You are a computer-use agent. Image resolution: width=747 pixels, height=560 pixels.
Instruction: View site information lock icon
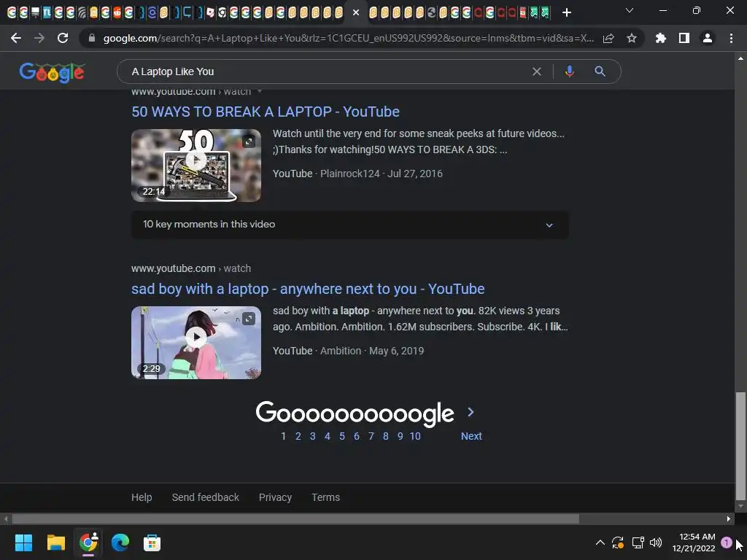(x=92, y=38)
